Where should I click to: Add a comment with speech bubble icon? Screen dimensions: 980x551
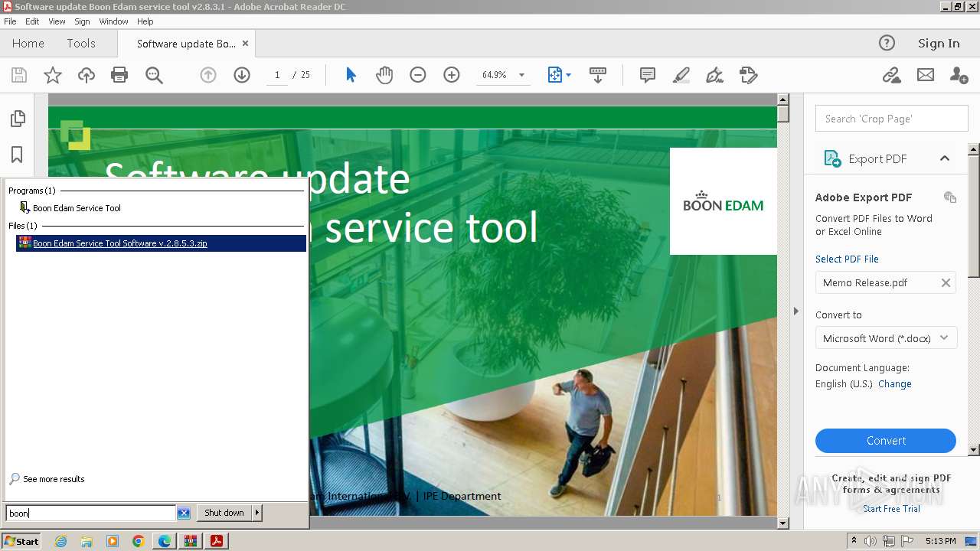pos(648,75)
